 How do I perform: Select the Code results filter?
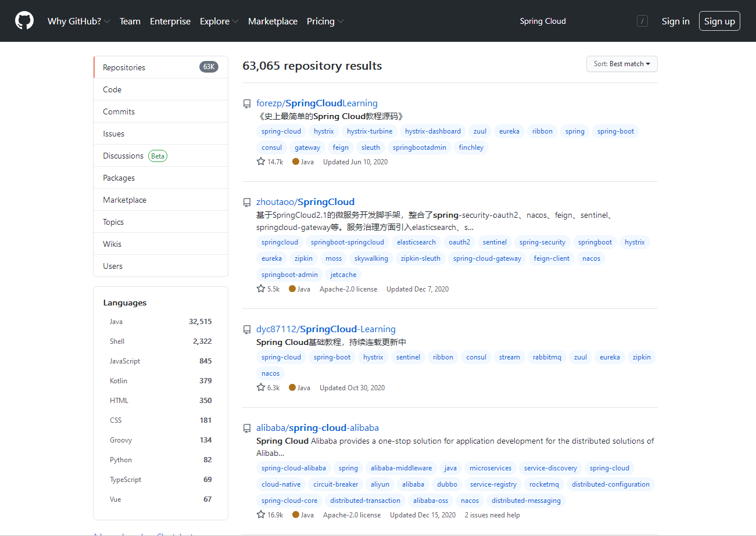(x=160, y=89)
